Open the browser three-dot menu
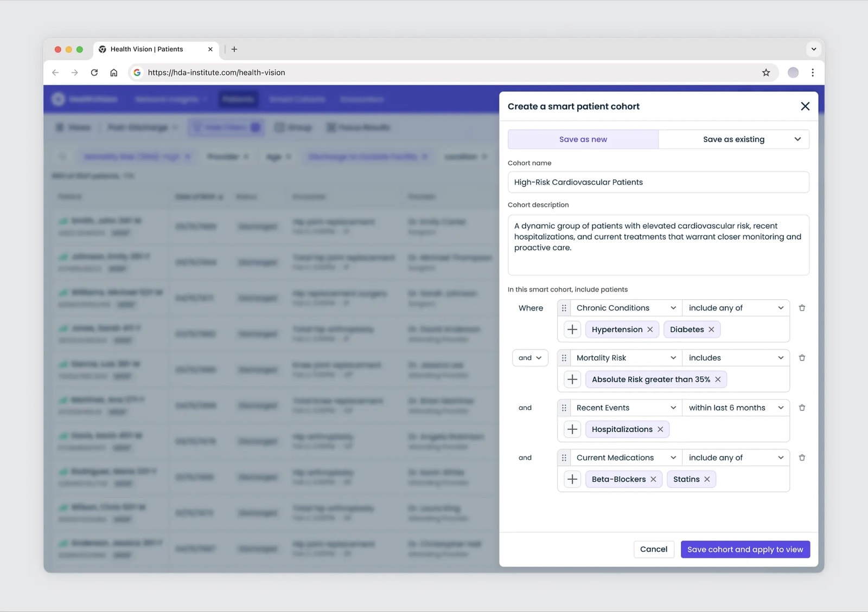The image size is (868, 612). pos(813,73)
